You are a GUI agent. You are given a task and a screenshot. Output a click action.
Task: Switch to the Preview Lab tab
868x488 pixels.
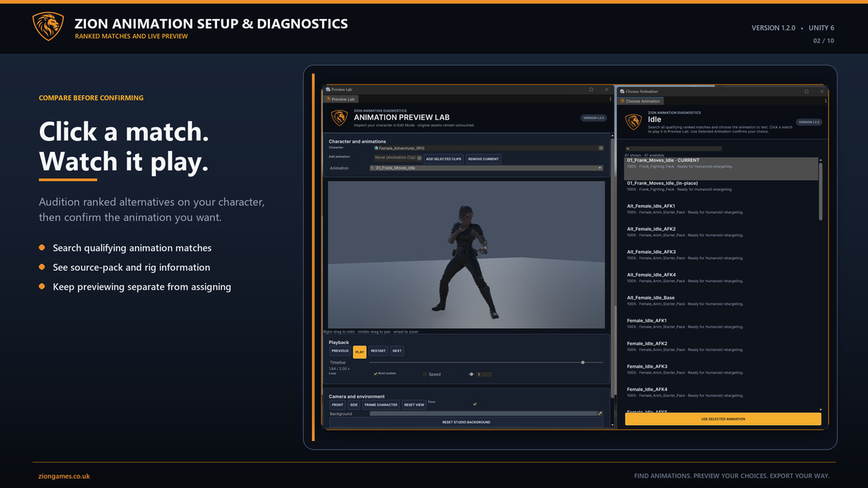coord(341,99)
